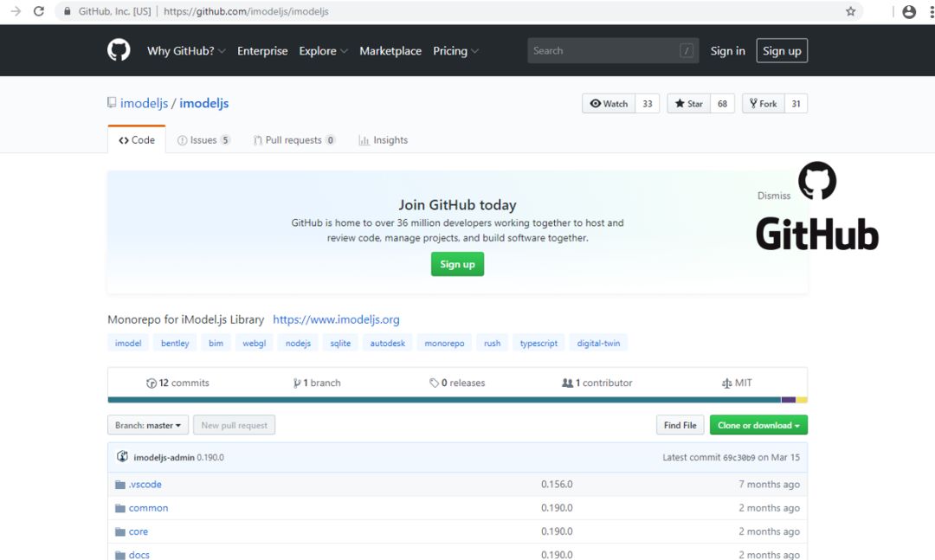This screenshot has width=935, height=560.
Task: Open latest commit 69c30b9
Action: [738, 457]
